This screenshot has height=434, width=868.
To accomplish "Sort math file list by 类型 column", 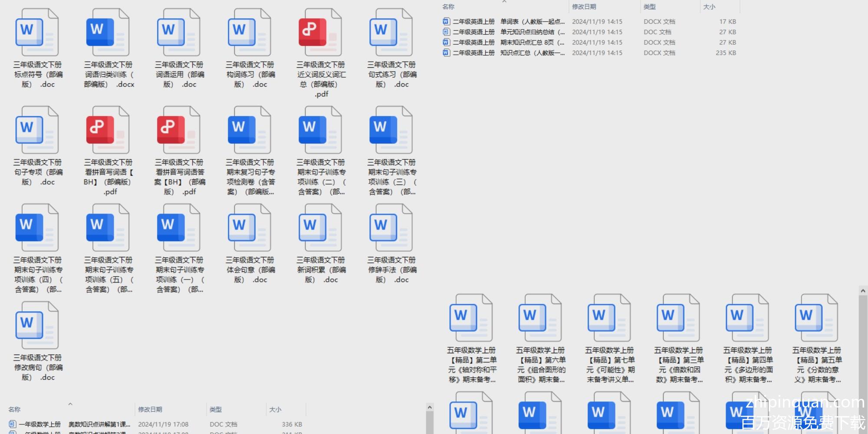I will 216,409.
